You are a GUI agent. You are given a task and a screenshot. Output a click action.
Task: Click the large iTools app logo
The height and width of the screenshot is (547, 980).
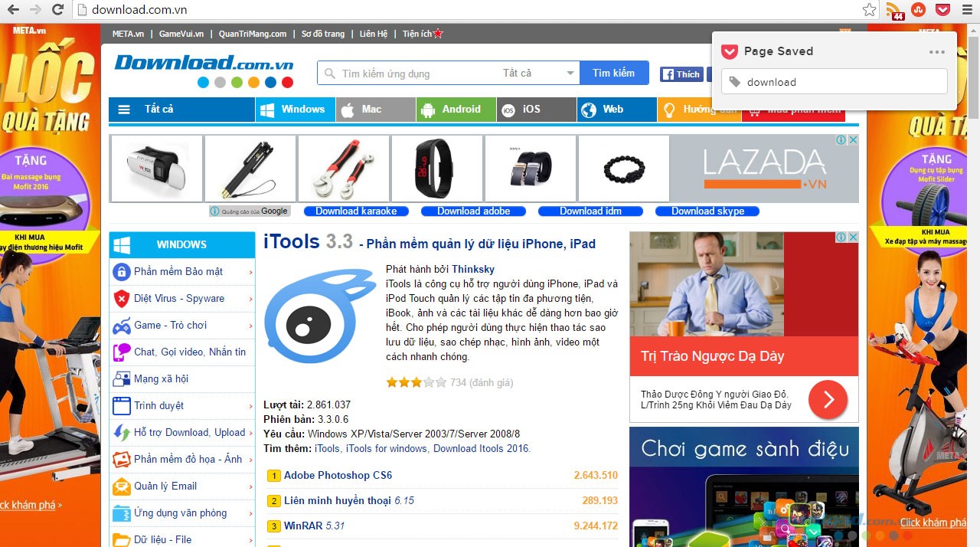pos(320,316)
